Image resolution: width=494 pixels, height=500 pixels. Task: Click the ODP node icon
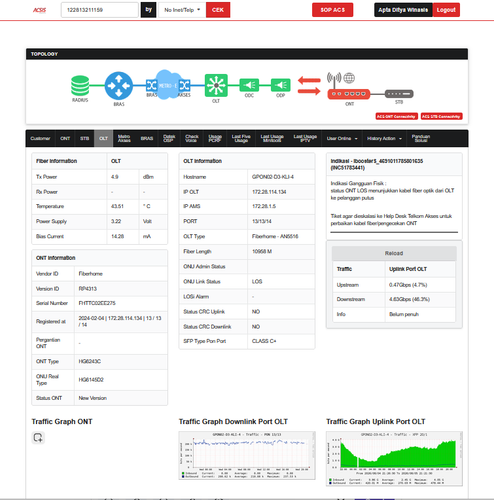280,85
